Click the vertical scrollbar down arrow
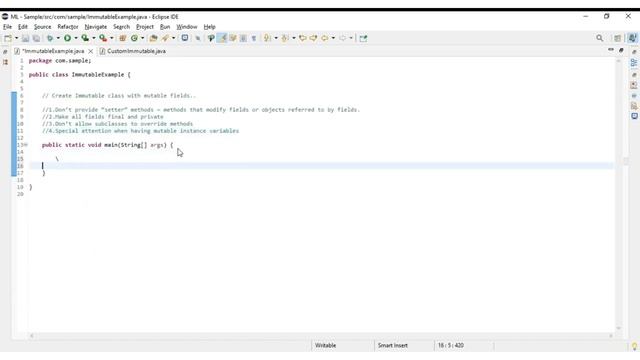 pyautogui.click(x=618, y=328)
